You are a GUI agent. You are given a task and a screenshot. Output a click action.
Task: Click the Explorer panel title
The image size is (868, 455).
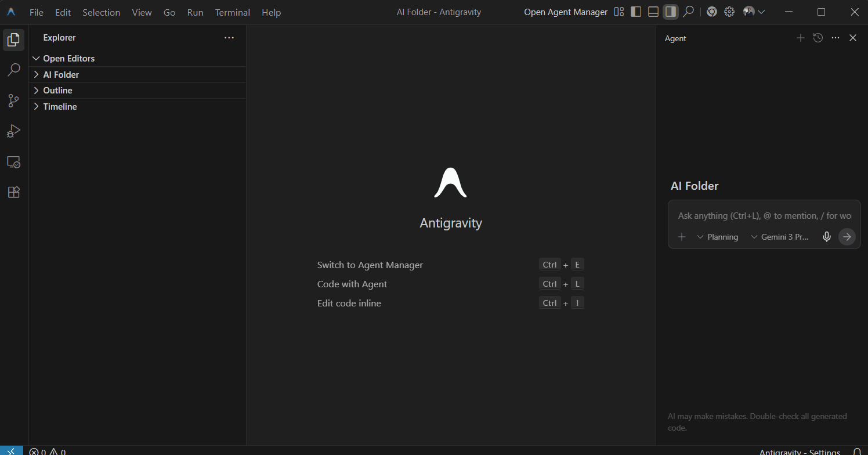pos(59,38)
